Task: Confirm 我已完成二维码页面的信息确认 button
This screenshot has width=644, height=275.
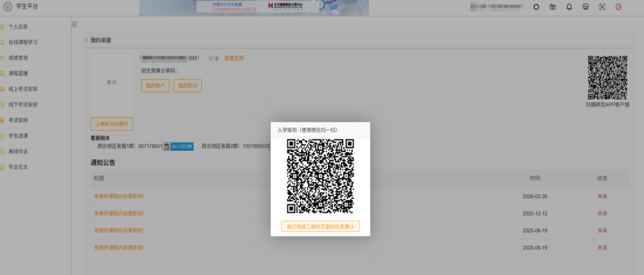Action: pyautogui.click(x=320, y=227)
